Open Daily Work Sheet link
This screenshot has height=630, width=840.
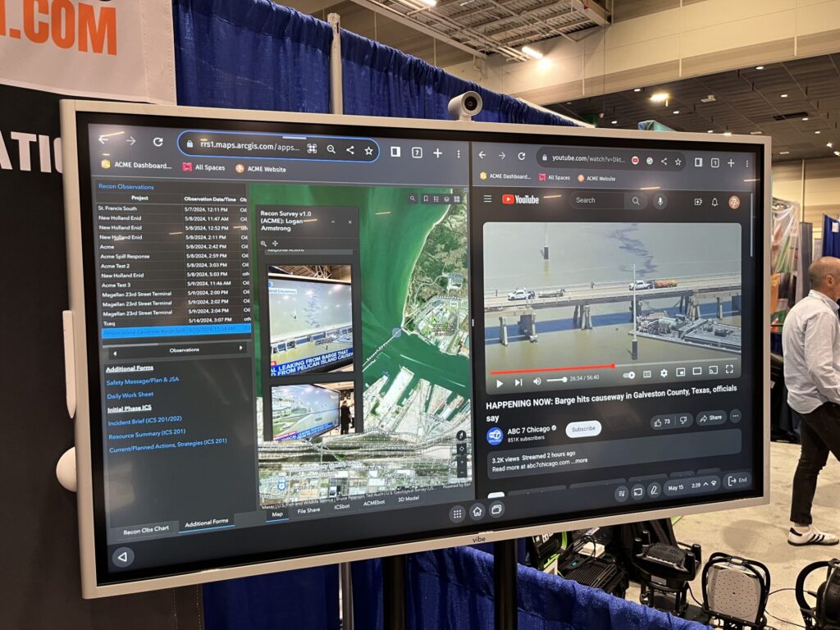(130, 395)
